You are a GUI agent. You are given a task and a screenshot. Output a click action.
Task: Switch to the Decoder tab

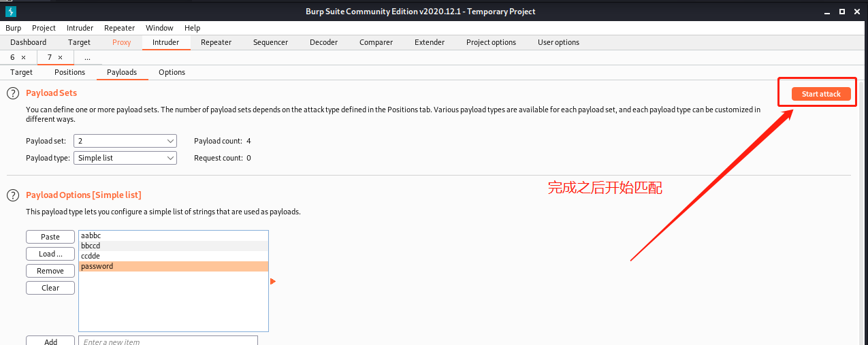click(x=323, y=42)
